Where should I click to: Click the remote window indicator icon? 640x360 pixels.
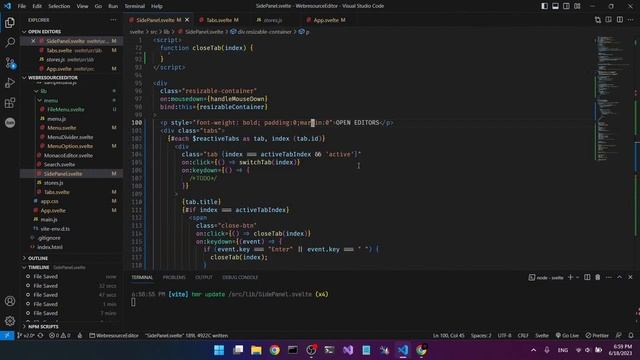point(7,336)
